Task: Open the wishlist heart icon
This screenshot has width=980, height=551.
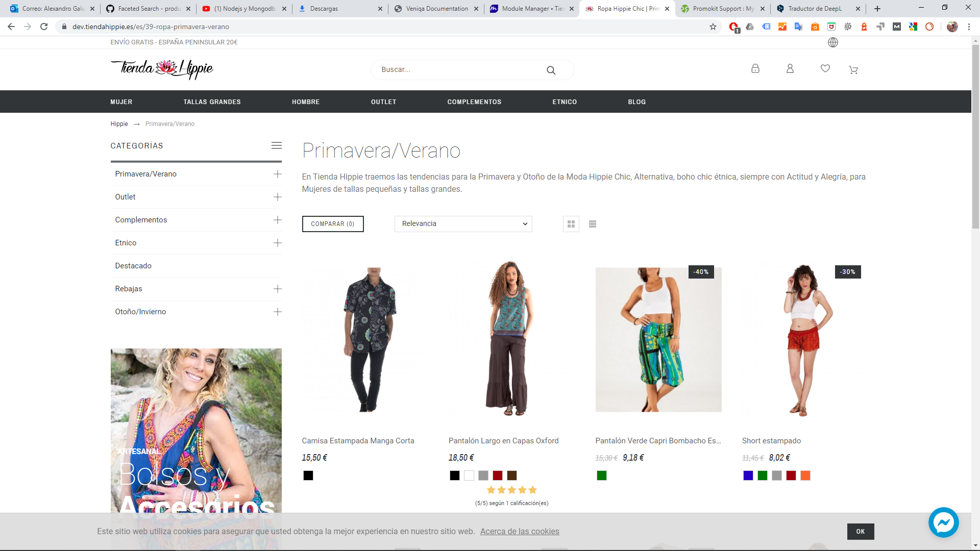Action: pos(825,68)
